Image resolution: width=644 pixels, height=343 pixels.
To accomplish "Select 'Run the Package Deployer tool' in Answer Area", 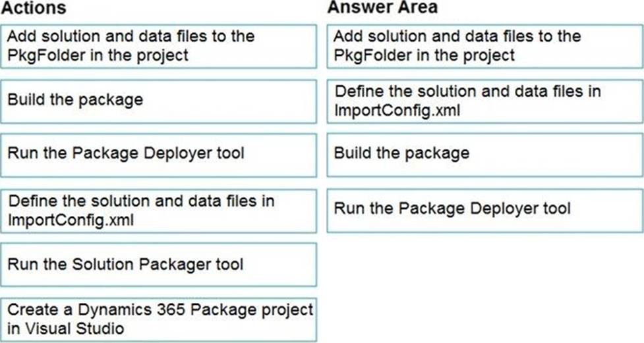I will click(x=484, y=211).
